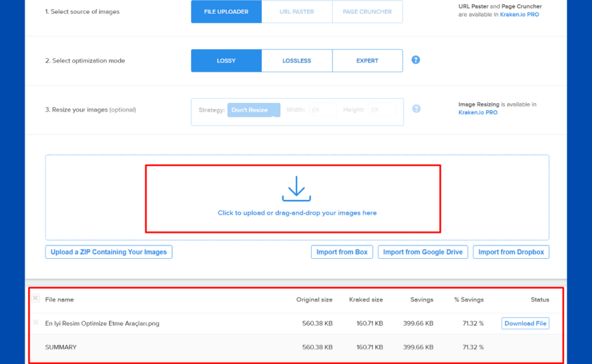Choose EXPERT optimization mode
Image resolution: width=592 pixels, height=364 pixels.
(367, 61)
